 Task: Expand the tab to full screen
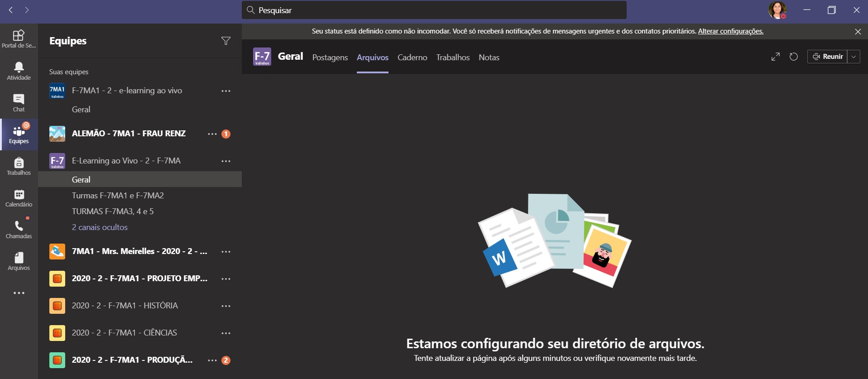click(776, 57)
